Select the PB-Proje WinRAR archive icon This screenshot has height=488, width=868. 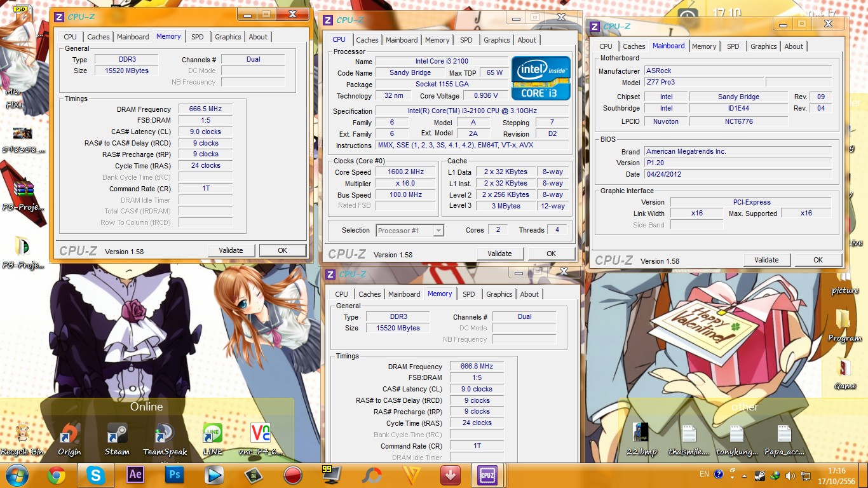click(23, 194)
